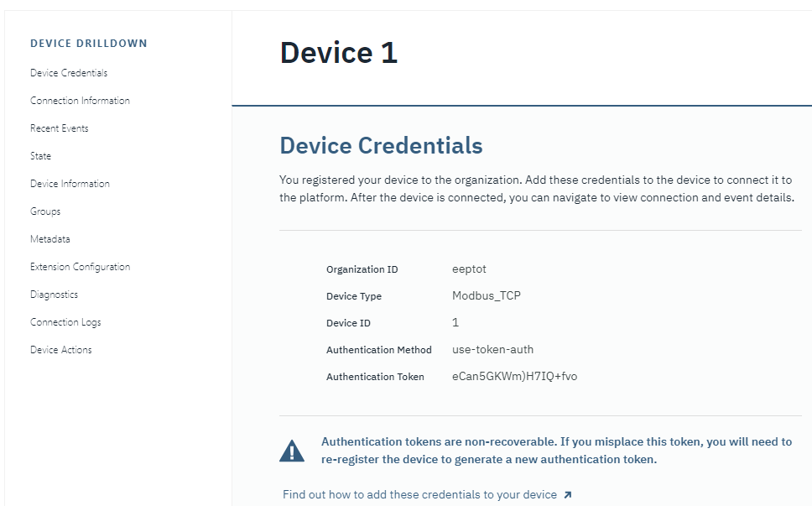Click the organization ID 'eeptot'
Screen dimensions: 812x506
tap(467, 269)
